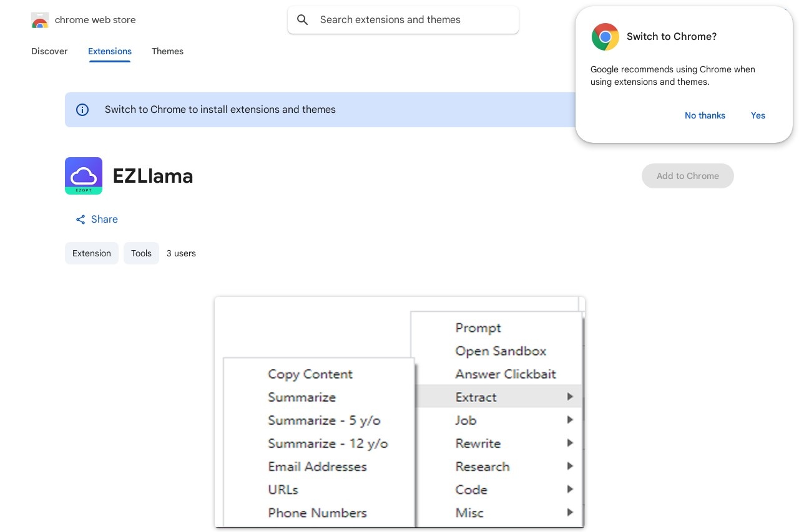This screenshot has width=799, height=532.
Task: Click the Chrome Web Store logo icon
Action: (x=40, y=20)
